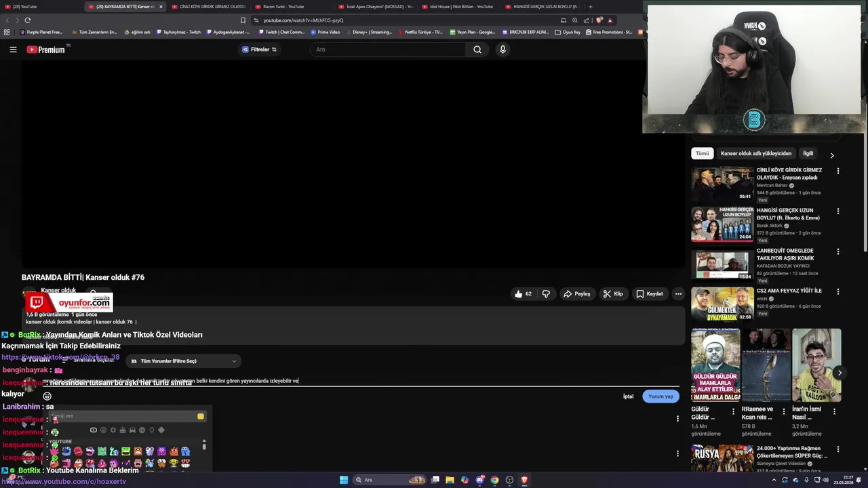Open the 'Netflix Türkiye' bookmark

420,32
